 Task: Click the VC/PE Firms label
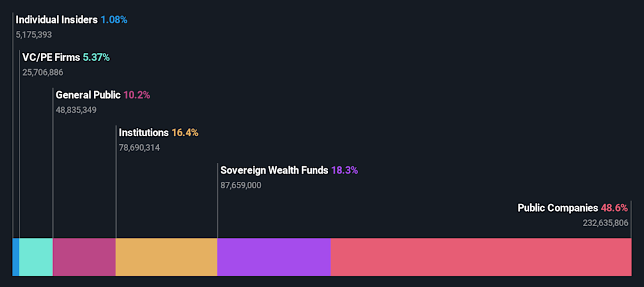pyautogui.click(x=51, y=58)
